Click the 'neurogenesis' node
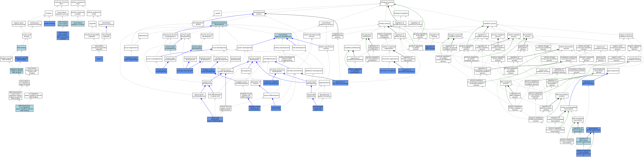The image size is (644, 157). (246, 71)
